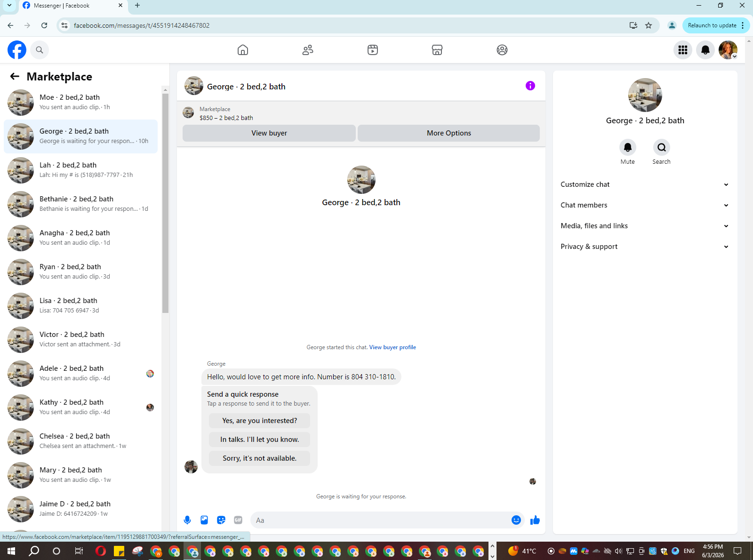Open the Windows Start menu
Image resolution: width=753 pixels, height=560 pixels.
coord(11,551)
